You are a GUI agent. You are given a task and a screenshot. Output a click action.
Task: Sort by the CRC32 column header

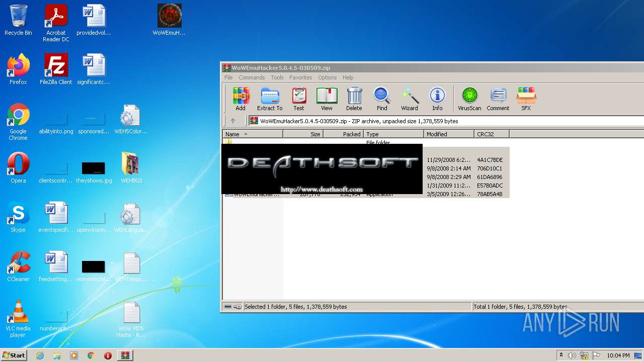tap(492, 134)
